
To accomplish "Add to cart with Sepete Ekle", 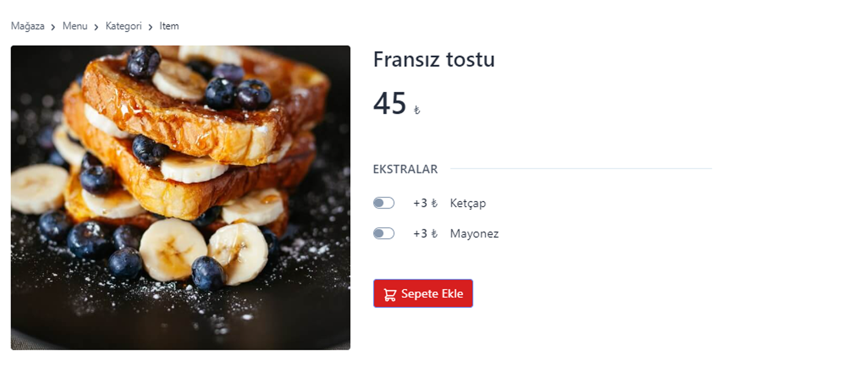I will pos(423,293).
